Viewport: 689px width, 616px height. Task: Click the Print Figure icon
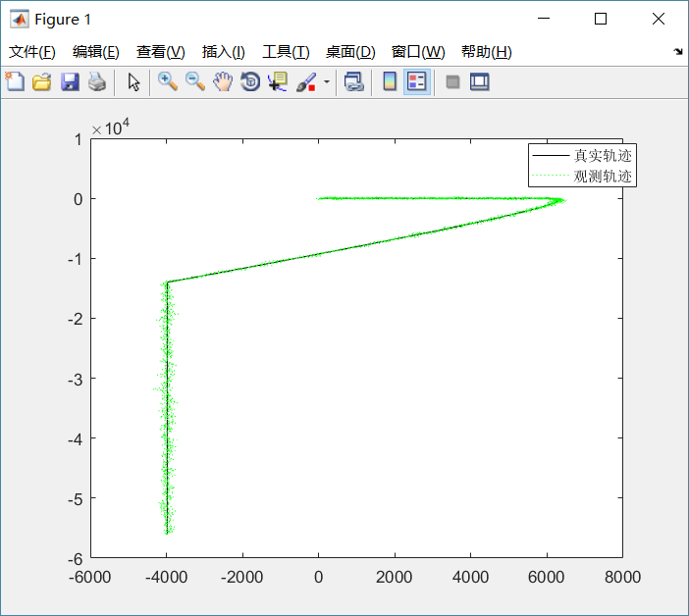click(x=96, y=82)
